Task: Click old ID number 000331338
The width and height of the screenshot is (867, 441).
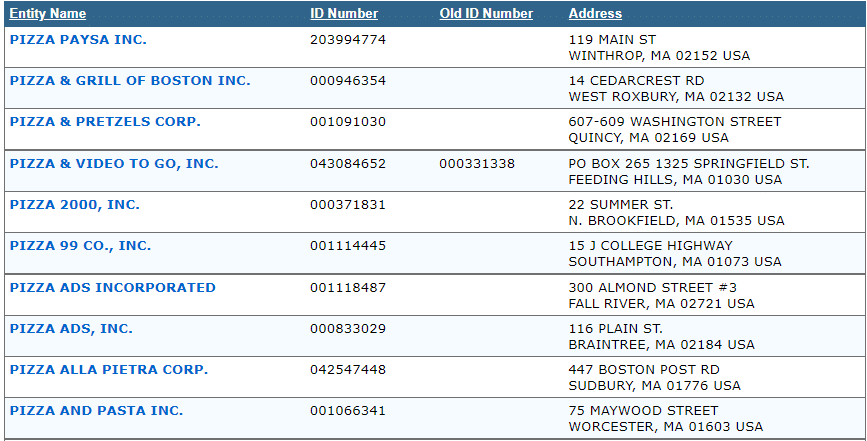Action: coord(477,164)
